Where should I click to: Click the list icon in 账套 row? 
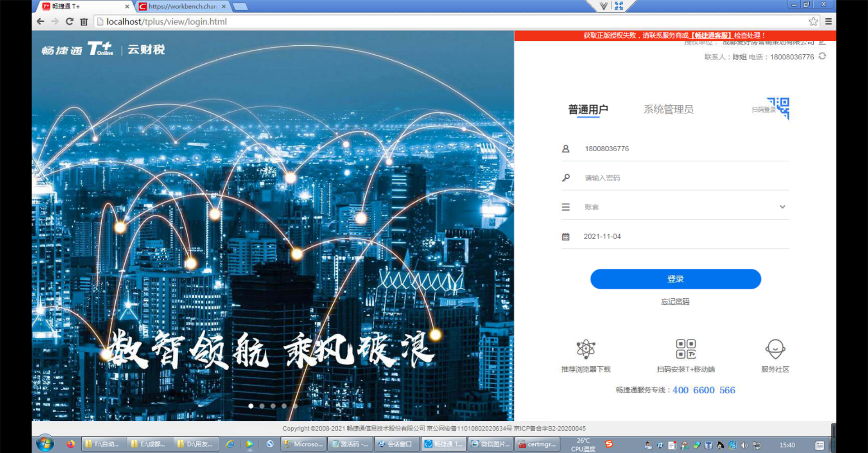(566, 207)
